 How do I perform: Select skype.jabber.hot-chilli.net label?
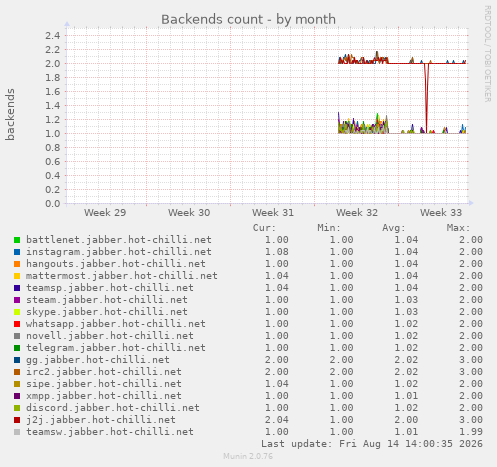coord(107,312)
